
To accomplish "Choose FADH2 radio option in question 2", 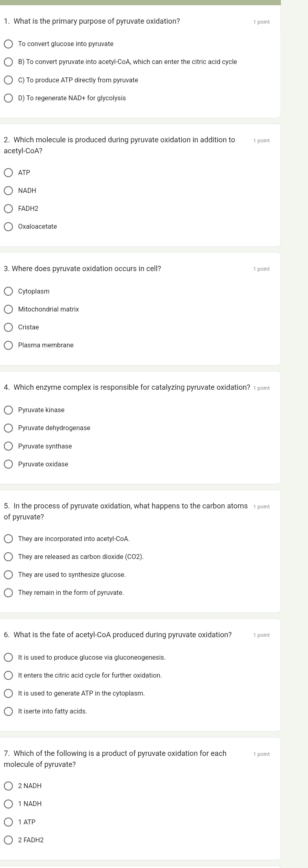I will click(x=9, y=209).
